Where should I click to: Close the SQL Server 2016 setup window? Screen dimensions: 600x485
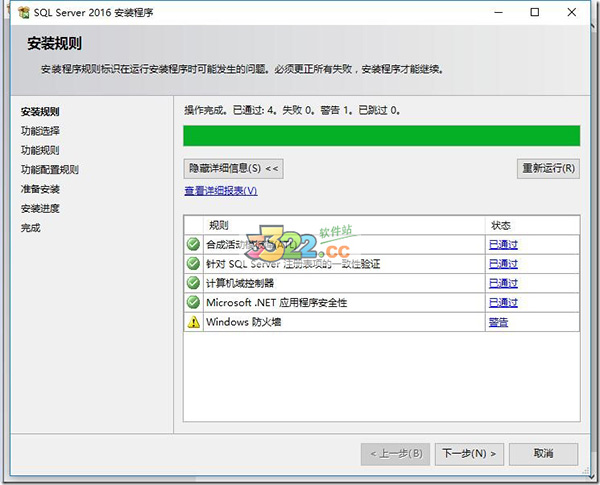point(572,12)
